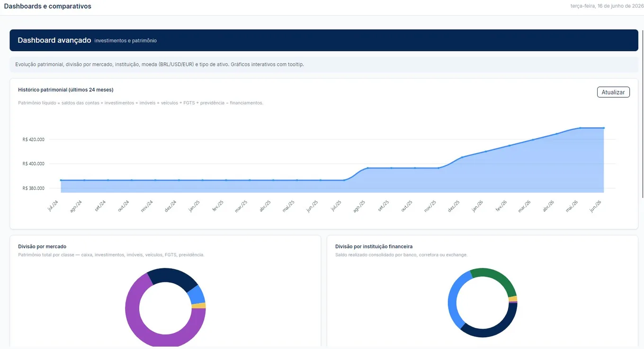Click the ago/25 data point on chart

click(368, 168)
